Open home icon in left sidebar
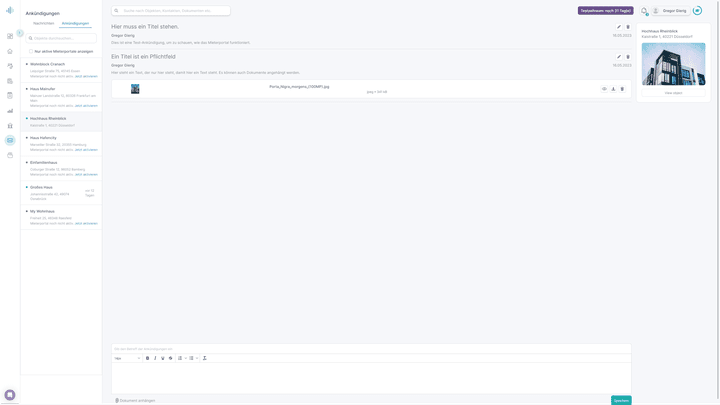 point(10,51)
